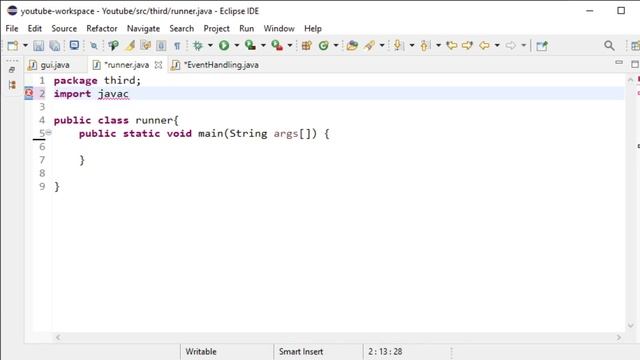The width and height of the screenshot is (640, 360).
Task: Open the Next Annotation dropdown arrow
Action: click(x=412, y=45)
